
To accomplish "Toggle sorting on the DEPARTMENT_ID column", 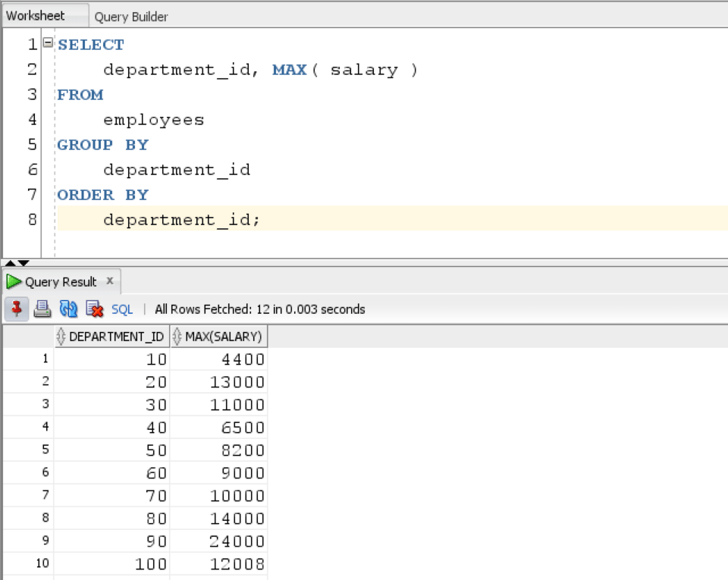I will [x=111, y=336].
